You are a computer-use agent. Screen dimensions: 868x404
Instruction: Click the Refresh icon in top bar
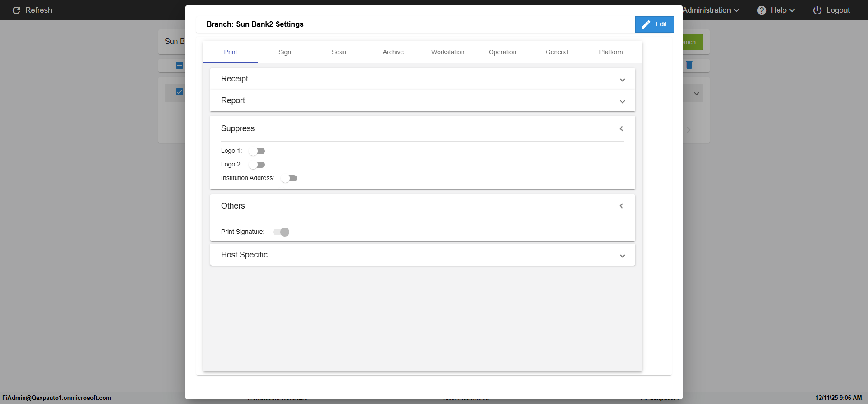[x=16, y=10]
